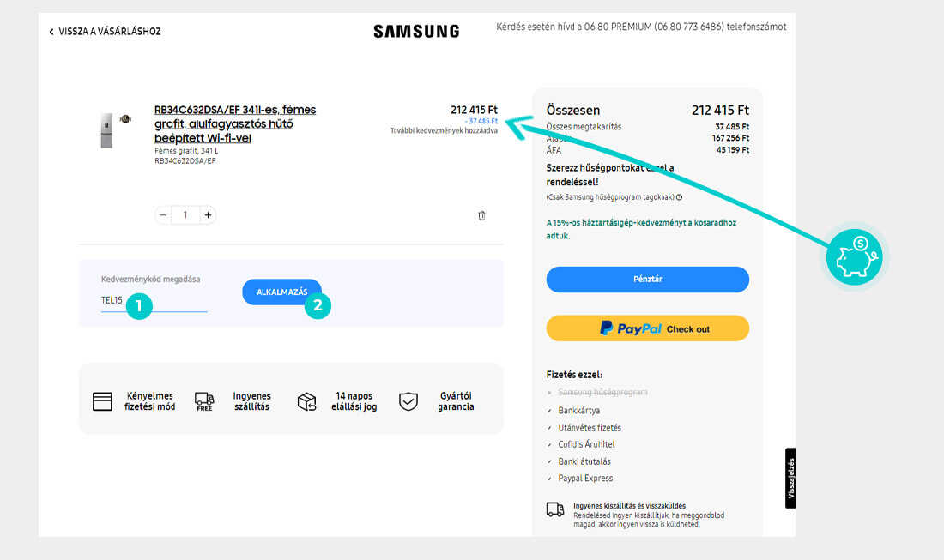Proceed with the Pénztár button
944x560 pixels.
[648, 279]
